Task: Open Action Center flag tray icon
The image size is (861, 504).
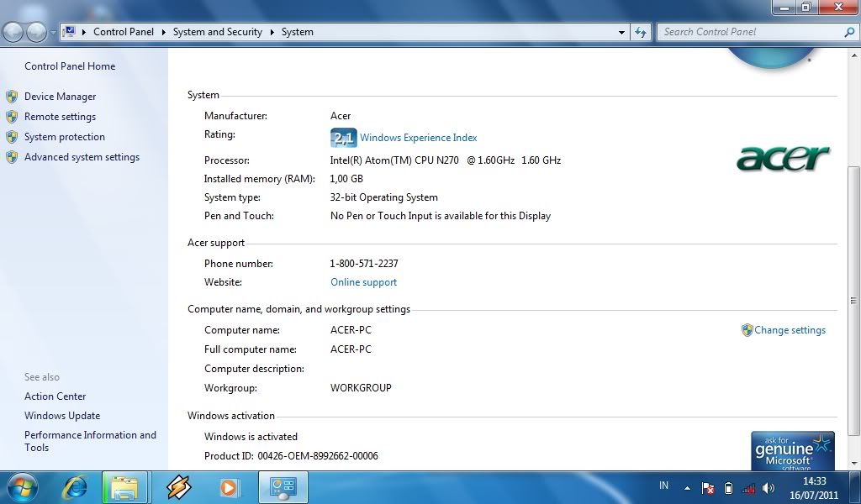Action: [708, 487]
